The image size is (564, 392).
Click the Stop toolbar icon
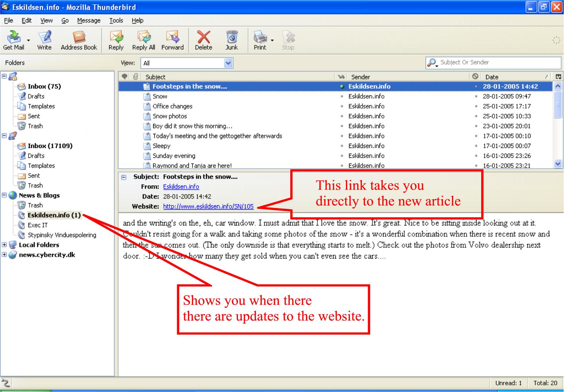(288, 40)
